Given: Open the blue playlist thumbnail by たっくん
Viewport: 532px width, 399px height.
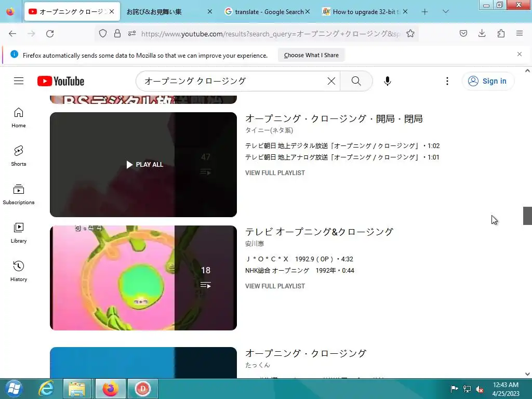Looking at the screenshot, I should [143, 363].
